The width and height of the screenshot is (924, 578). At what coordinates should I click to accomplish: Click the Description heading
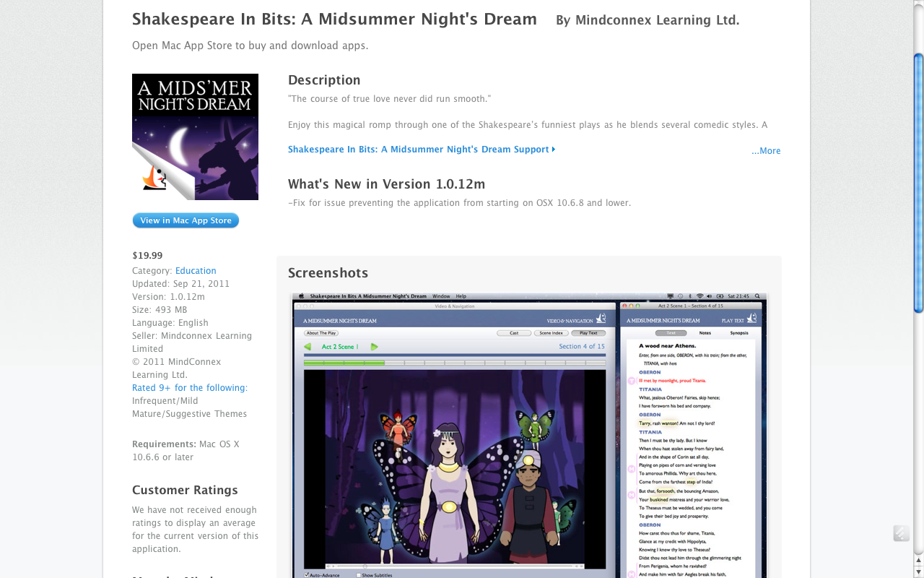tap(324, 80)
